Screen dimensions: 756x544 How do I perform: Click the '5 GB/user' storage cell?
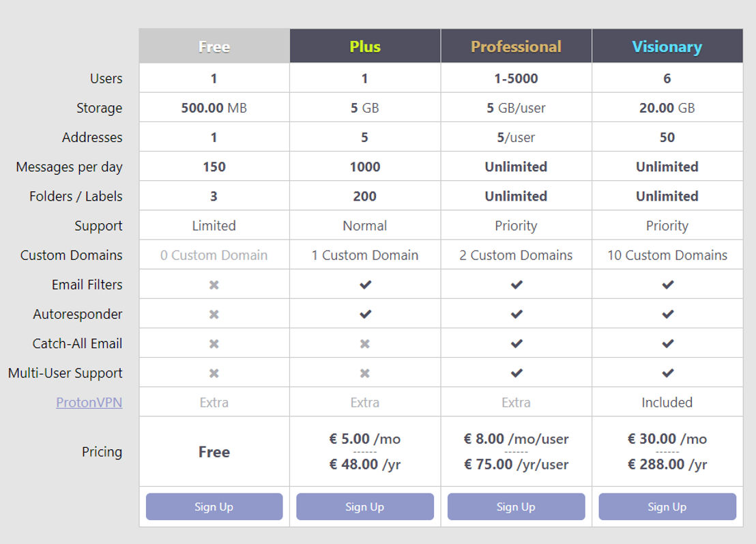pos(516,108)
